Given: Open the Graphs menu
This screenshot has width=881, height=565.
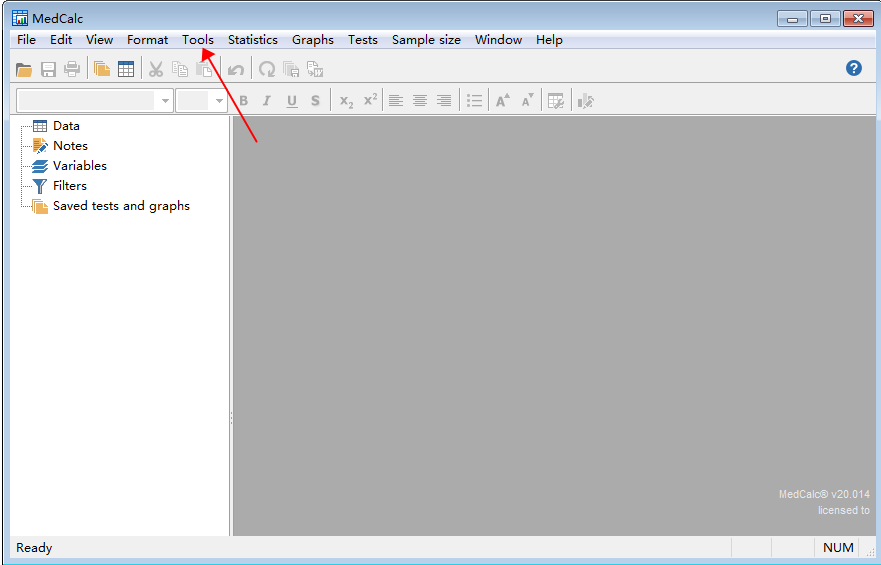Looking at the screenshot, I should coord(313,40).
